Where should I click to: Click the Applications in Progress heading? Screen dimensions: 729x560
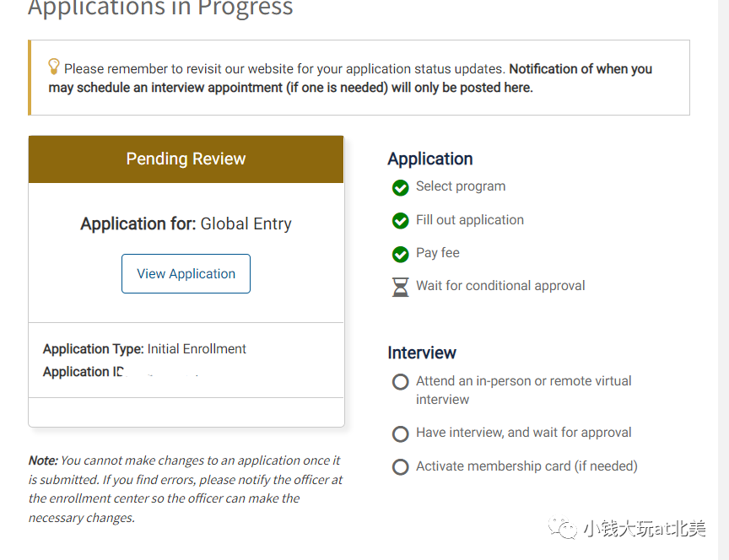(x=160, y=8)
